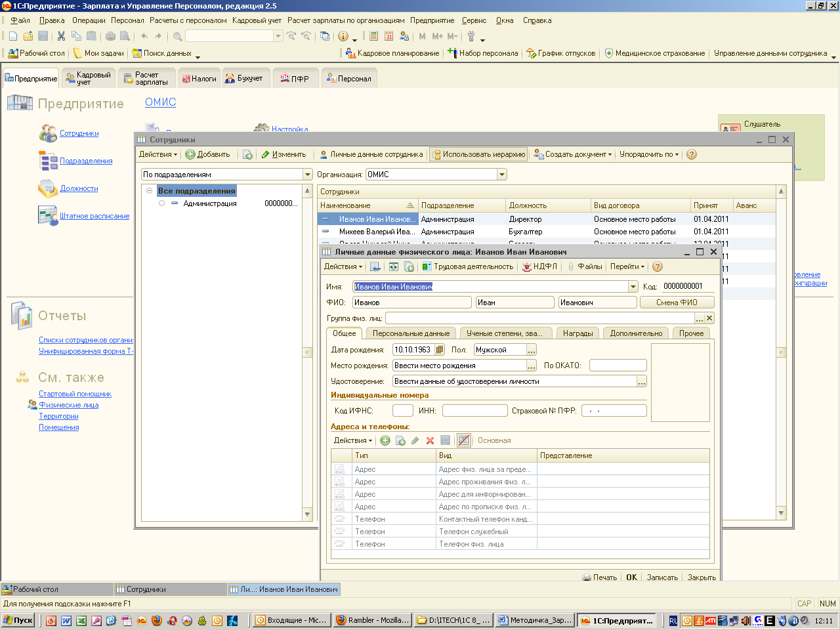Open Медицинское страхование toolbar item
Screen dimensions: 840x630
point(655,53)
